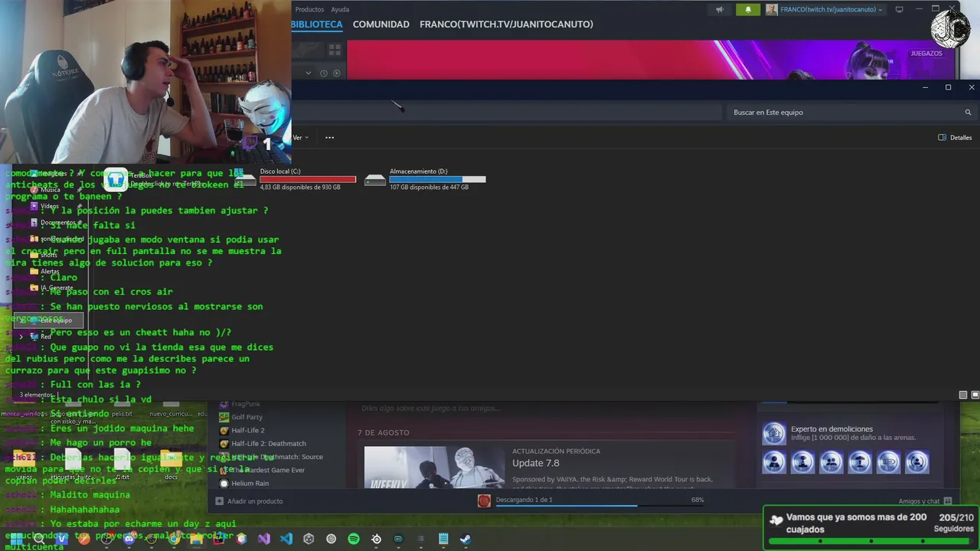Screen dimensions: 980x551
Task: Expand the Steam library filter dropdown arrow
Action: pyautogui.click(x=309, y=73)
